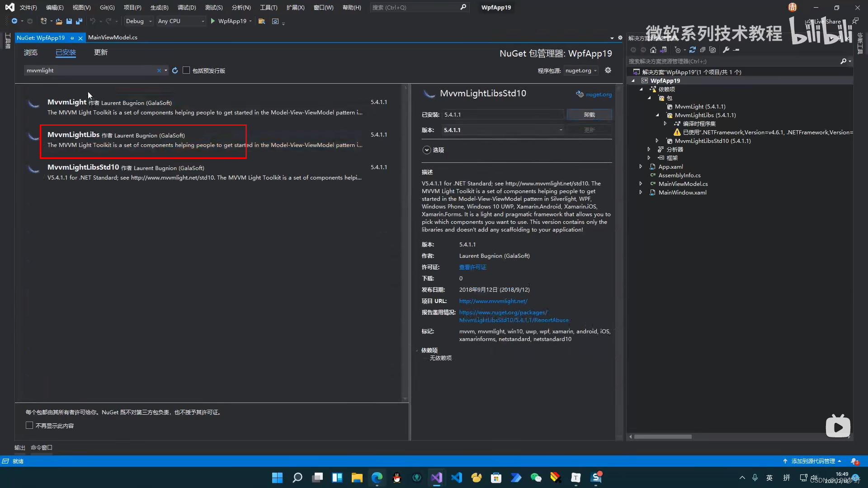Viewport: 868px width, 488px height.
Task: Click sync with active document icon
Action: [x=692, y=50]
